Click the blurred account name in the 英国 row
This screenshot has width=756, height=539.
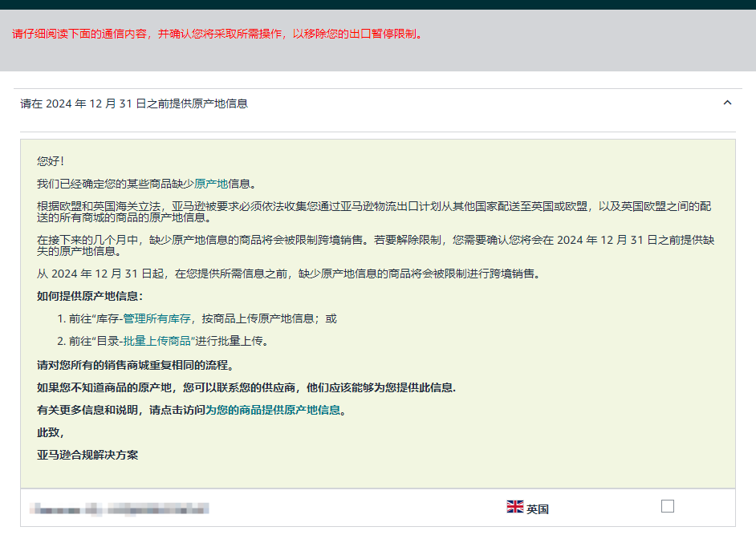pos(119,509)
